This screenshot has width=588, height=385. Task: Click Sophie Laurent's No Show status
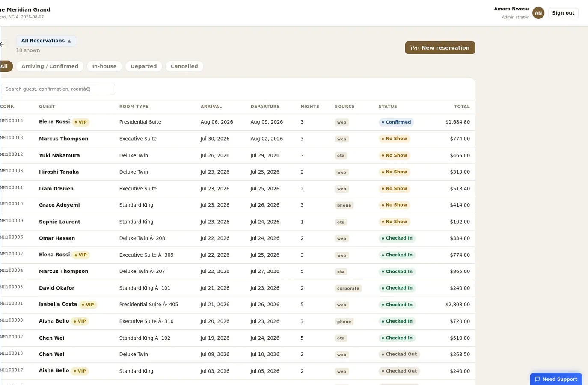[394, 222]
